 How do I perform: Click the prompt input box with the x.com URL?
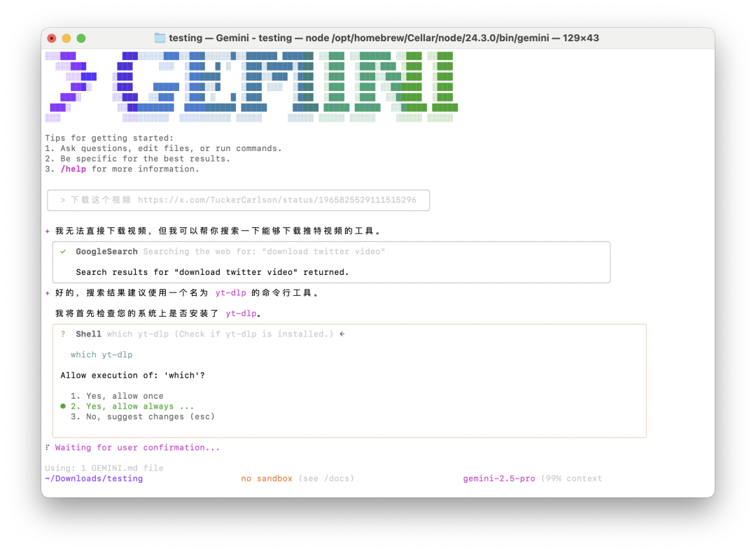(x=238, y=200)
